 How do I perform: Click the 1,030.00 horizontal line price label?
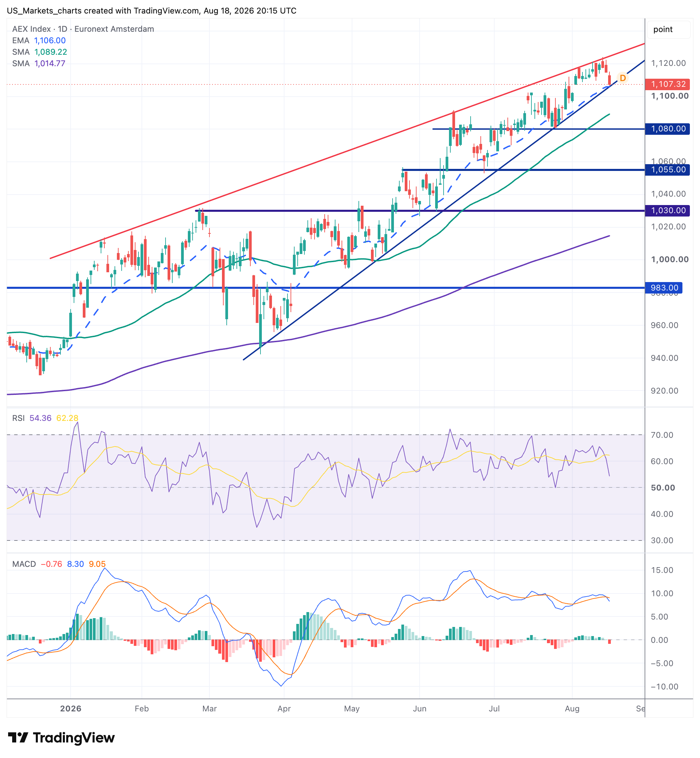point(668,211)
